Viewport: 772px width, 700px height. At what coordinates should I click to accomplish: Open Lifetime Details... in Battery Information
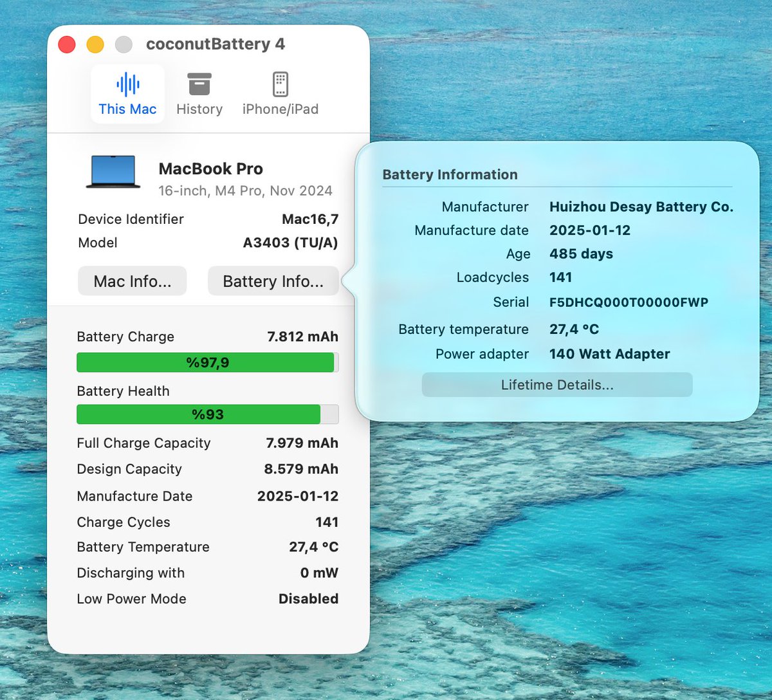pyautogui.click(x=557, y=385)
